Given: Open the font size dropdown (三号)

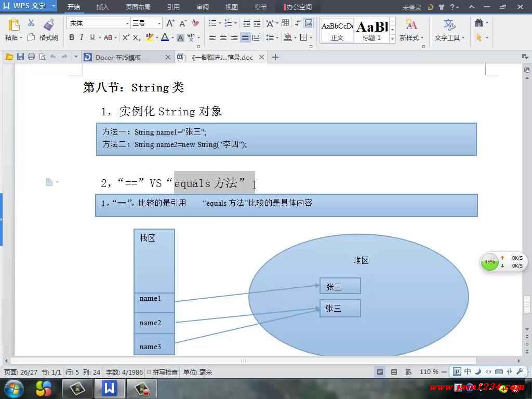Looking at the screenshot, I should 159,23.
